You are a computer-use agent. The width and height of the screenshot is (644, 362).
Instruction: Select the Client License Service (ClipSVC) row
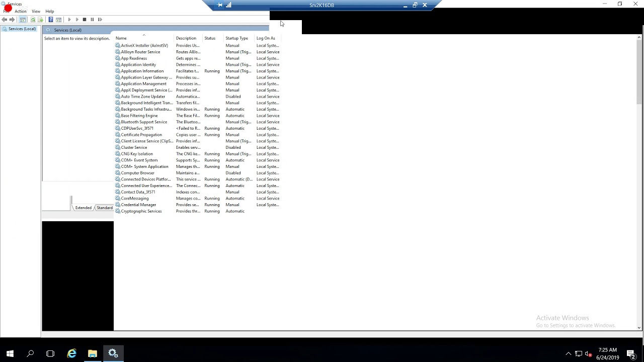(x=197, y=141)
